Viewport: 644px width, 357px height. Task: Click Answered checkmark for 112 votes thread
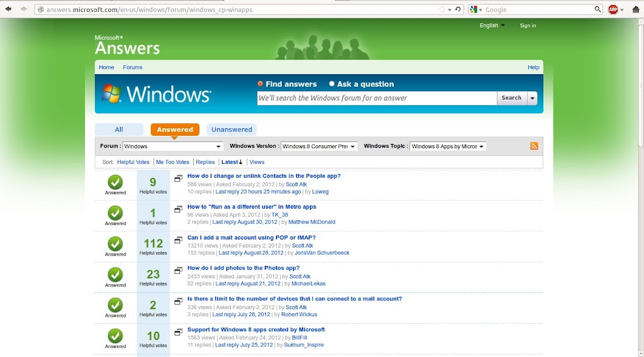[x=116, y=244]
